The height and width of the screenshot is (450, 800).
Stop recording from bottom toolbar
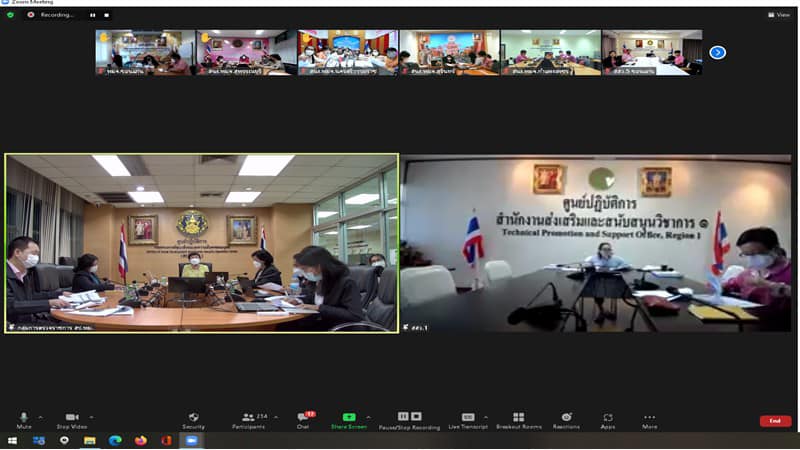(x=416, y=416)
